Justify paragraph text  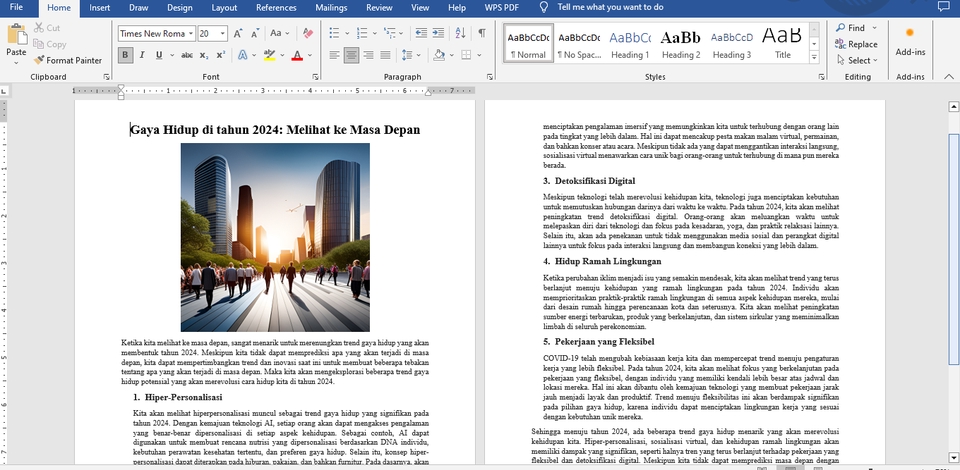tap(385, 55)
